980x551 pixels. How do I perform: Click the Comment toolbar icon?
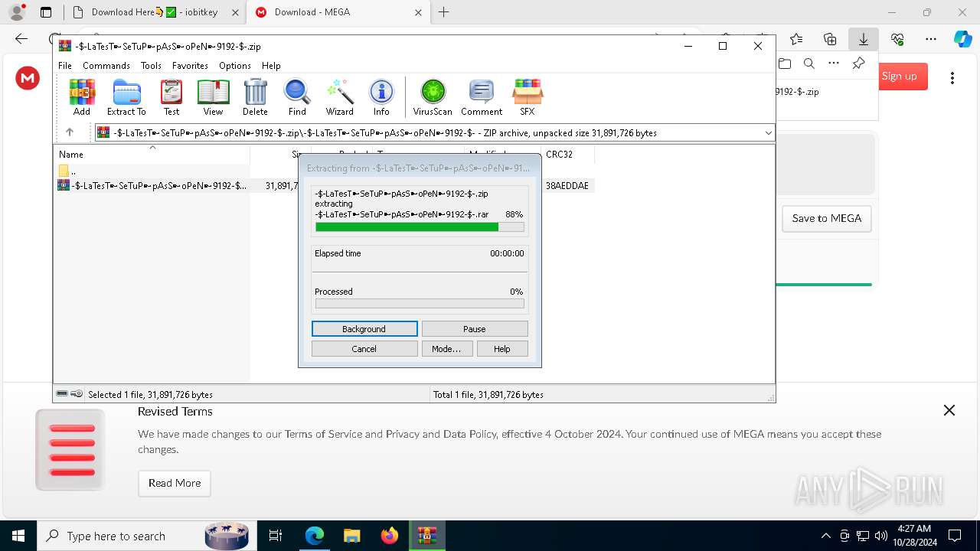pyautogui.click(x=482, y=97)
